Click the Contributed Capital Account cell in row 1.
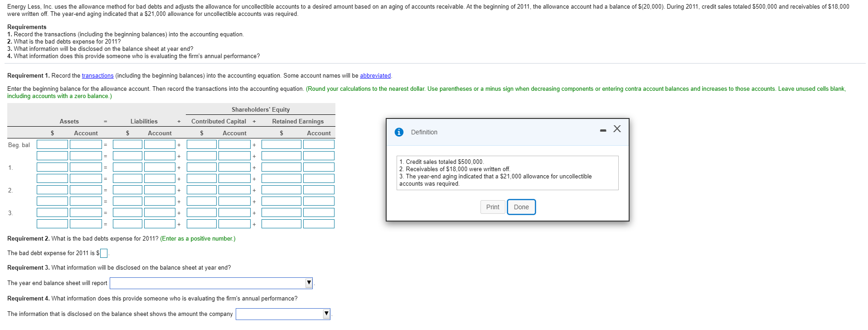The image size is (868, 330). pos(234,167)
